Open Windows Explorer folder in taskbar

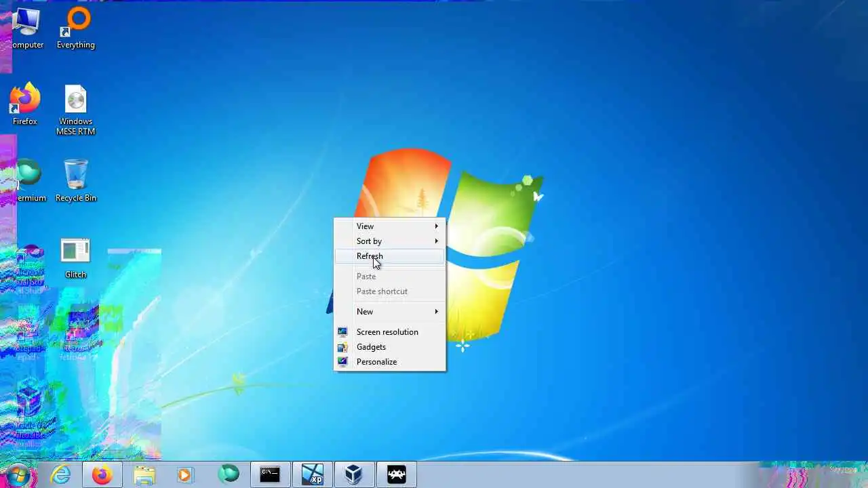click(144, 475)
